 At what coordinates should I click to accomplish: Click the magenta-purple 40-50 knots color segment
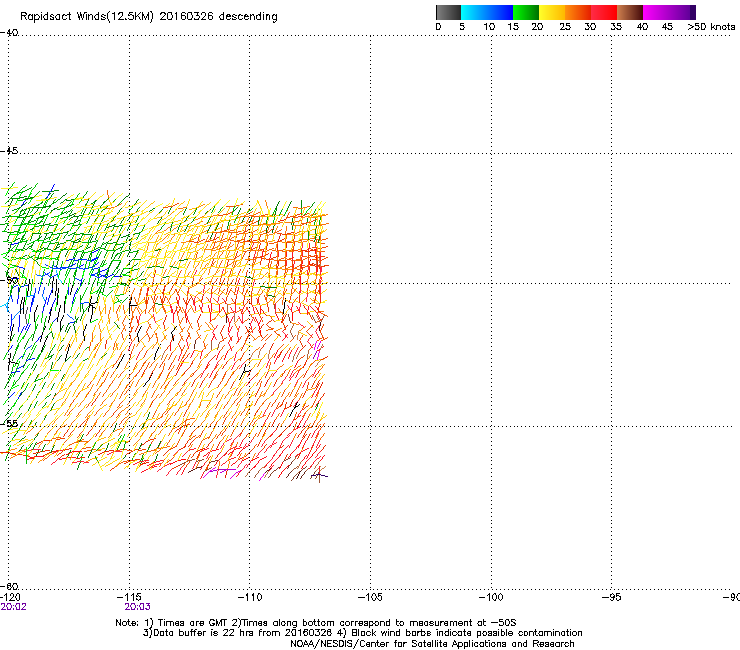point(669,12)
